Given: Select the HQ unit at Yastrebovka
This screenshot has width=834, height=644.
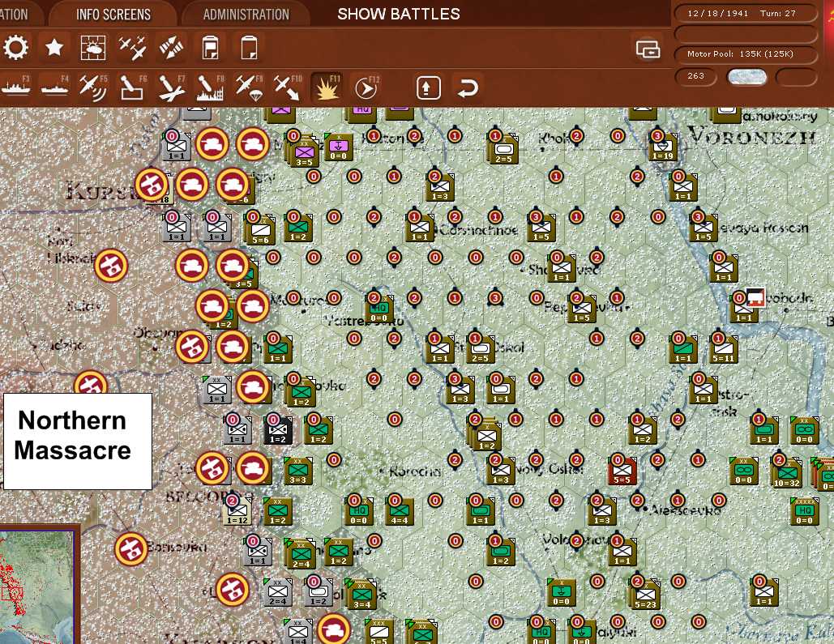Looking at the screenshot, I should 379,309.
